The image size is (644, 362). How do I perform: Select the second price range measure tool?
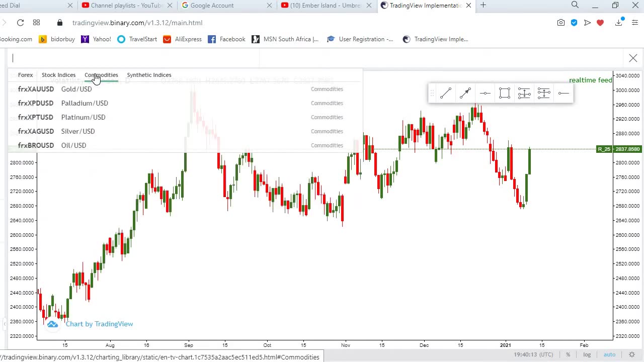tap(544, 93)
